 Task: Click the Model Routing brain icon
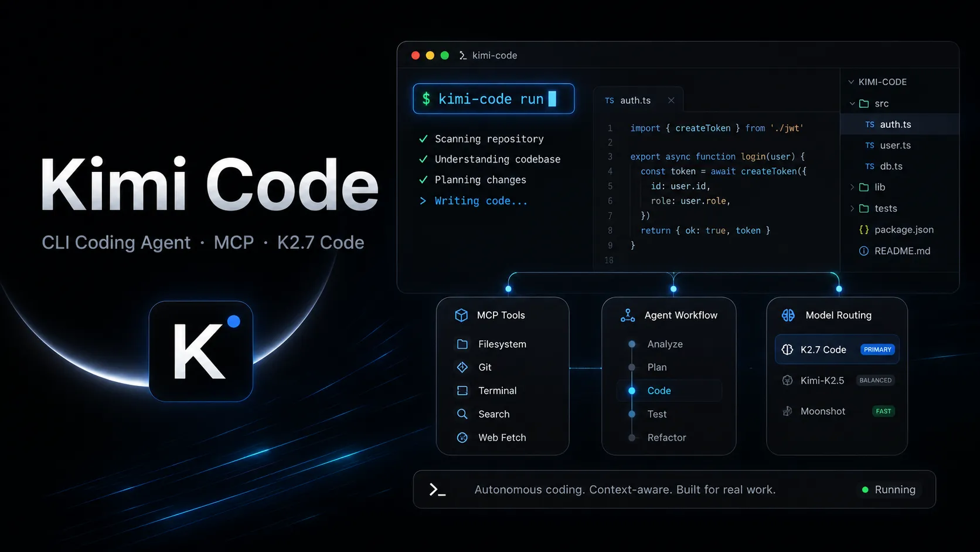[x=788, y=315]
